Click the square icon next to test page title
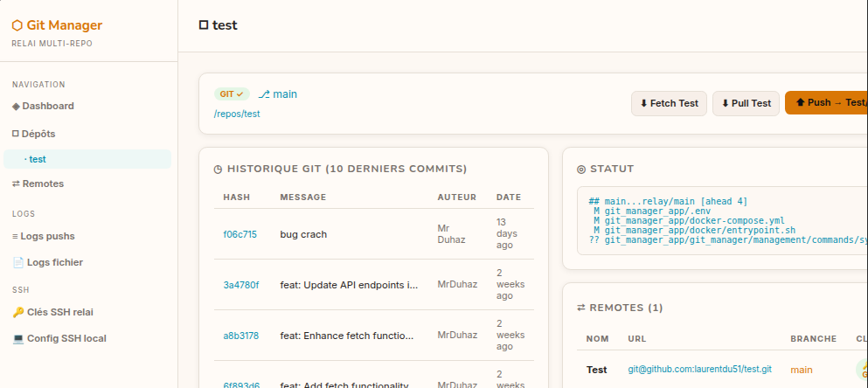868x388 pixels. (204, 25)
